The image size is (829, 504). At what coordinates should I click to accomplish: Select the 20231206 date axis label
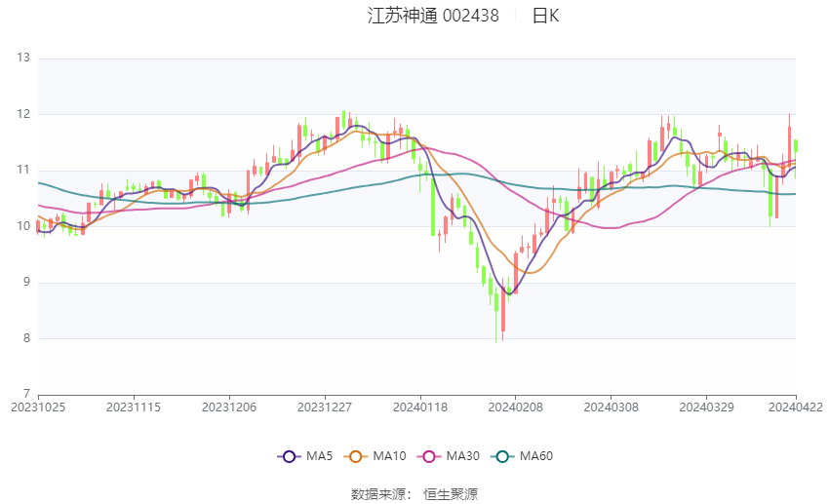tap(229, 407)
